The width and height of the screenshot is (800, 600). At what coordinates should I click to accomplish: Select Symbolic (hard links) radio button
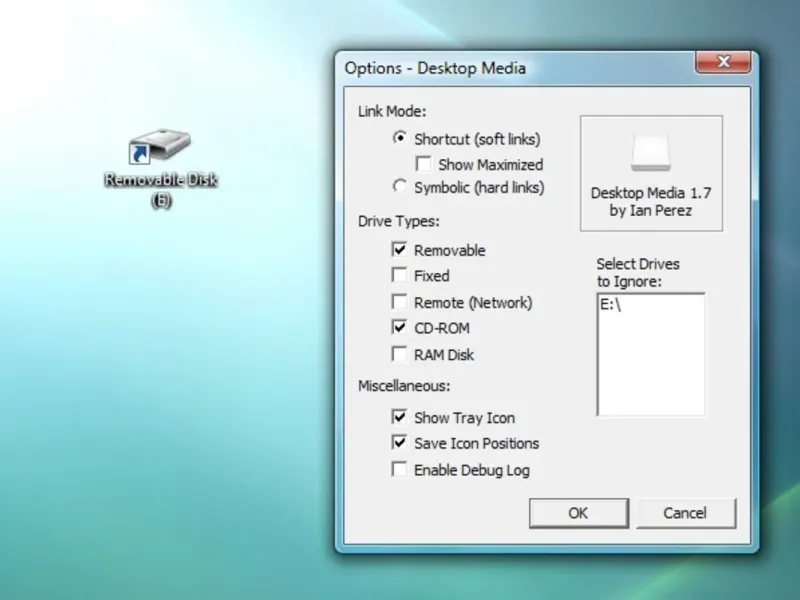click(399, 187)
